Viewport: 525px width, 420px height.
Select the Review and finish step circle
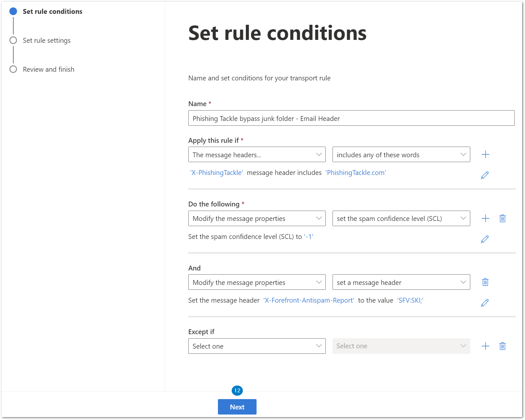13,69
